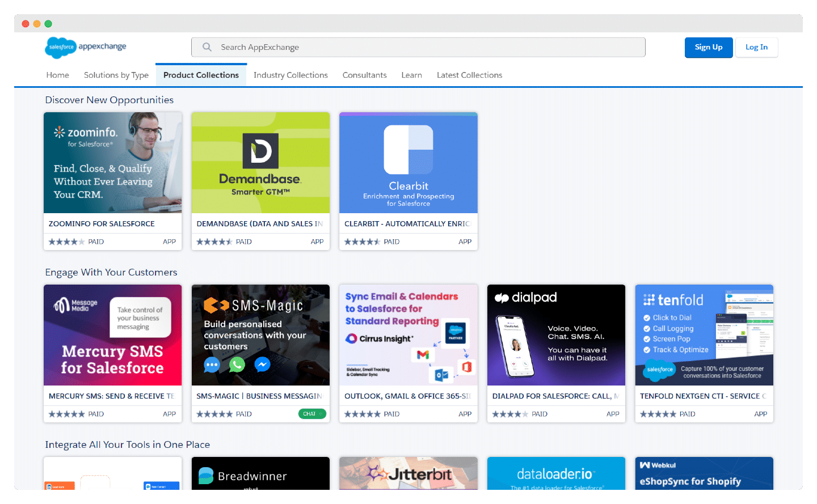Image resolution: width=817 pixels, height=504 pixels.
Task: Click the SMS-Magic star rating
Action: pos(214,414)
